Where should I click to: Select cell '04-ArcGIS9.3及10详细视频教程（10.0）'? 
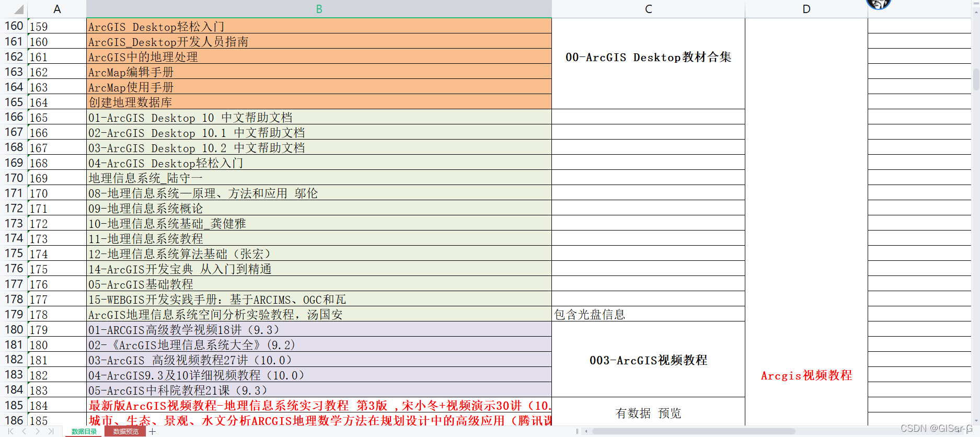pos(319,375)
